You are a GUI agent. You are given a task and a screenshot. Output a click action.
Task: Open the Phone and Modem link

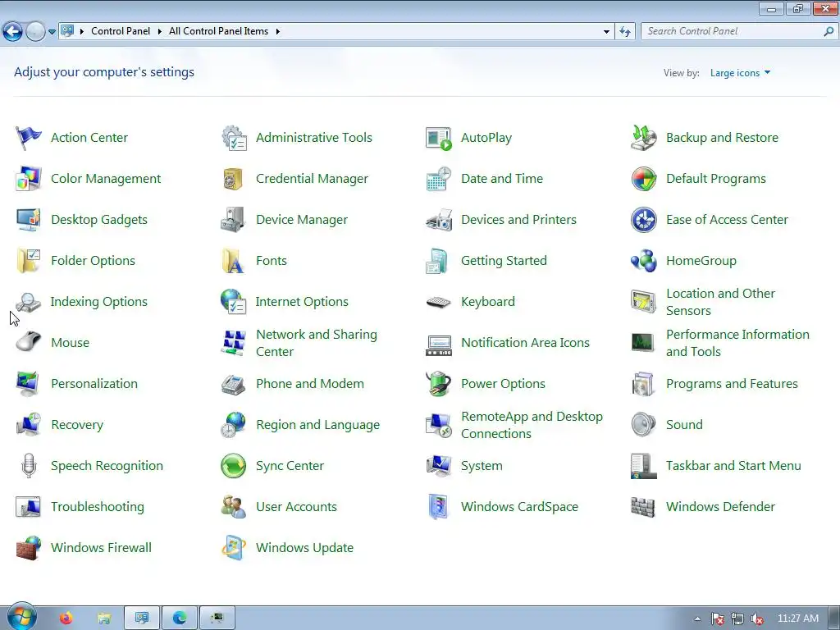click(309, 384)
